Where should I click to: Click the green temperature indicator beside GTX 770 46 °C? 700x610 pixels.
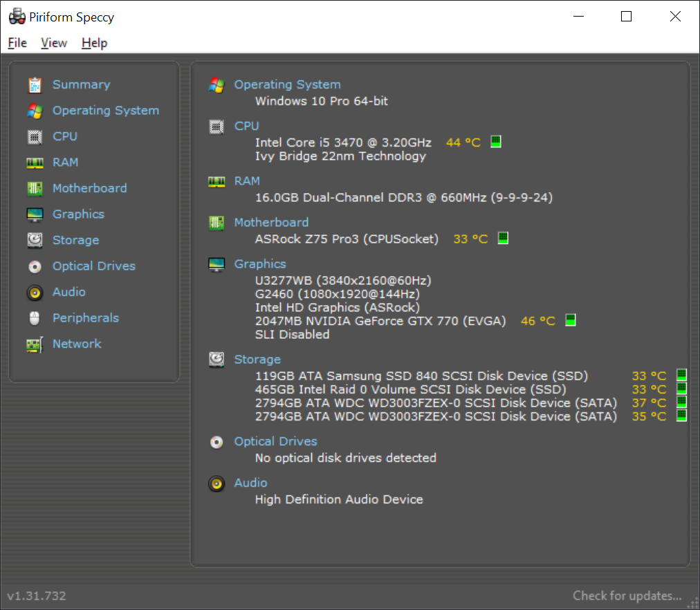(x=571, y=320)
